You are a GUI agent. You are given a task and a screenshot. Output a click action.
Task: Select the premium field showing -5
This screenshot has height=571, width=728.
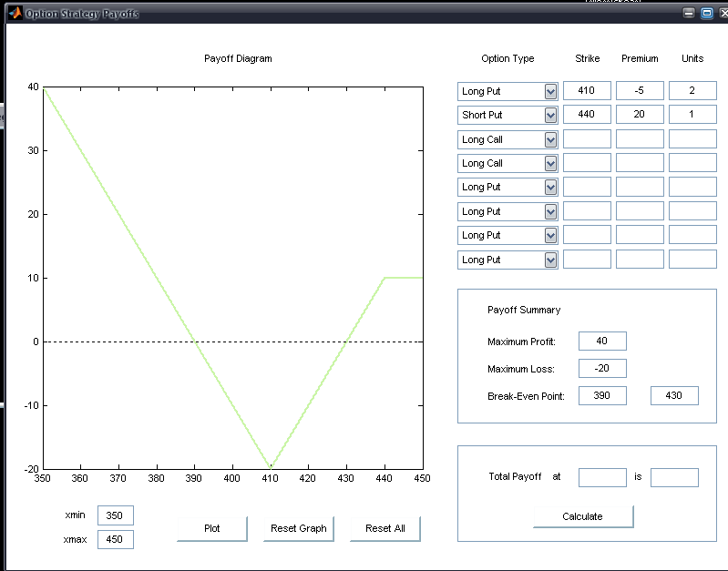tap(640, 90)
